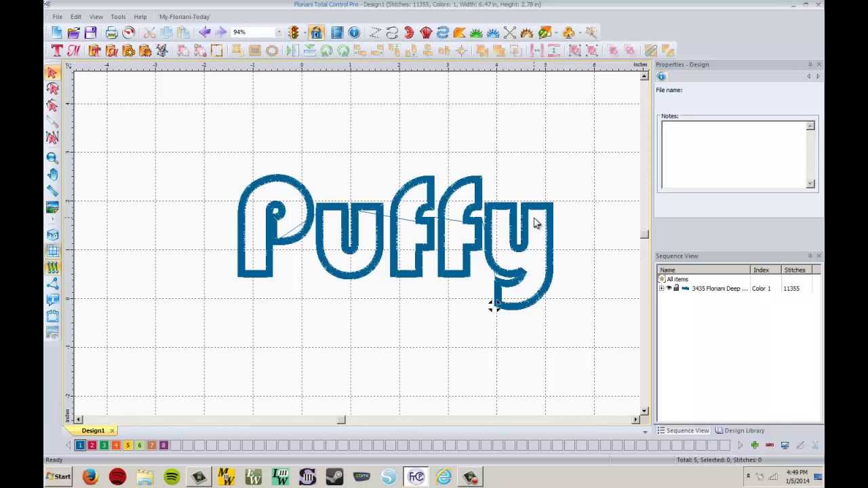Click the canvas horizontal scrollbar thumb

point(341,420)
